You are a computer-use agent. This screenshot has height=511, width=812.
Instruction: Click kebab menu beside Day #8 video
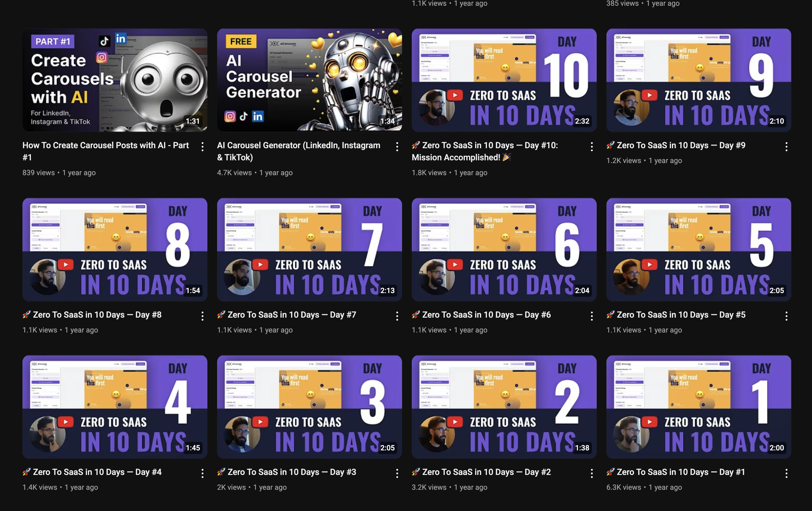[x=202, y=316]
